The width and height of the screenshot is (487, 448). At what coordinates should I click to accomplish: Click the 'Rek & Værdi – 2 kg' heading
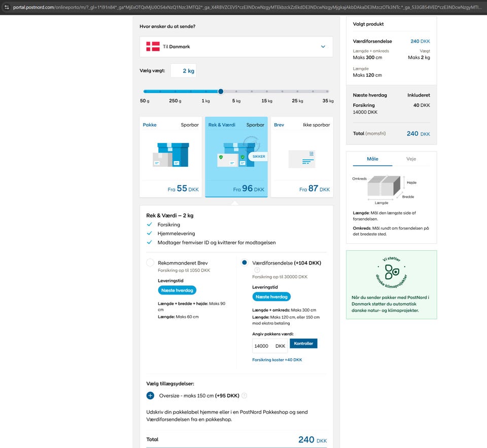170,215
